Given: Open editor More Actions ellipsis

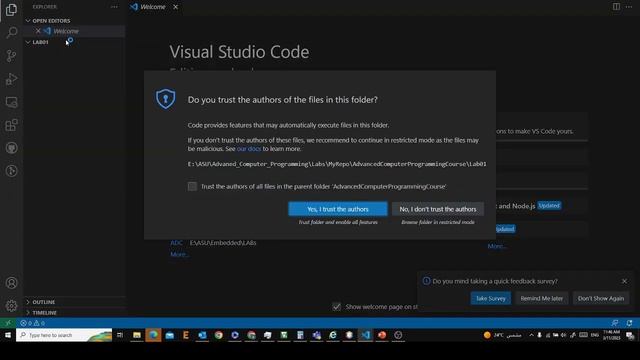Looking at the screenshot, I should coord(629,7).
